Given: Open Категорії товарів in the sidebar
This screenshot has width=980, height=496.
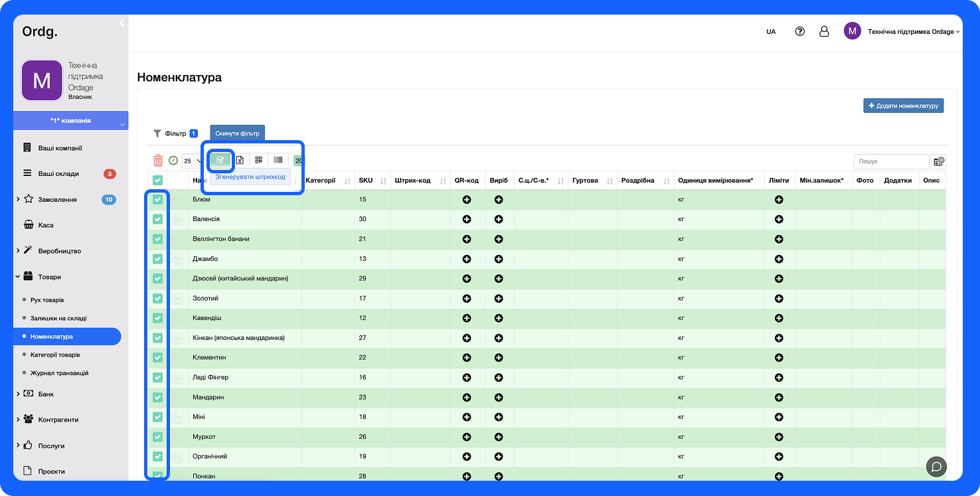Looking at the screenshot, I should tap(55, 355).
